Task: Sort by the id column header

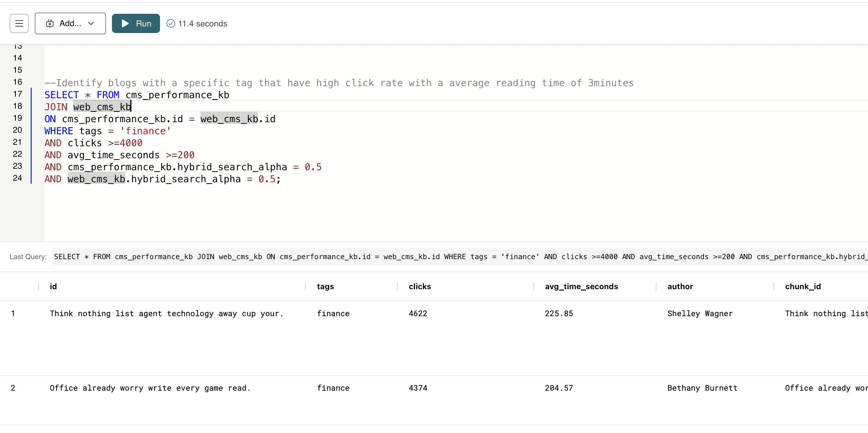Action: 53,286
